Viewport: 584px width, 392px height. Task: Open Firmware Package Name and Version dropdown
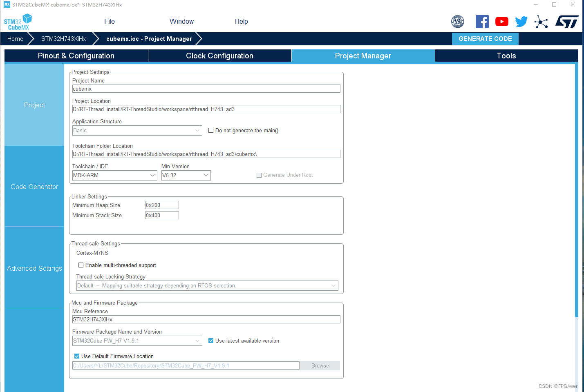coord(137,341)
